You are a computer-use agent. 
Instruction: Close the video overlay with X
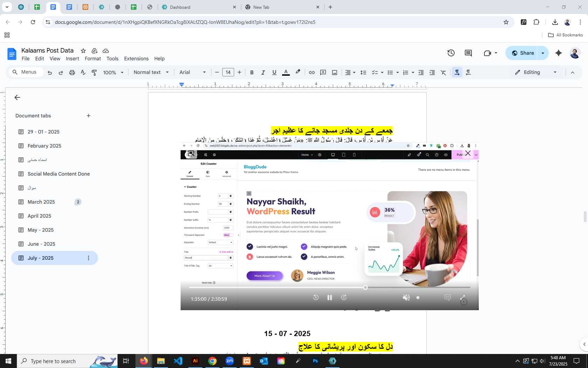468,154
